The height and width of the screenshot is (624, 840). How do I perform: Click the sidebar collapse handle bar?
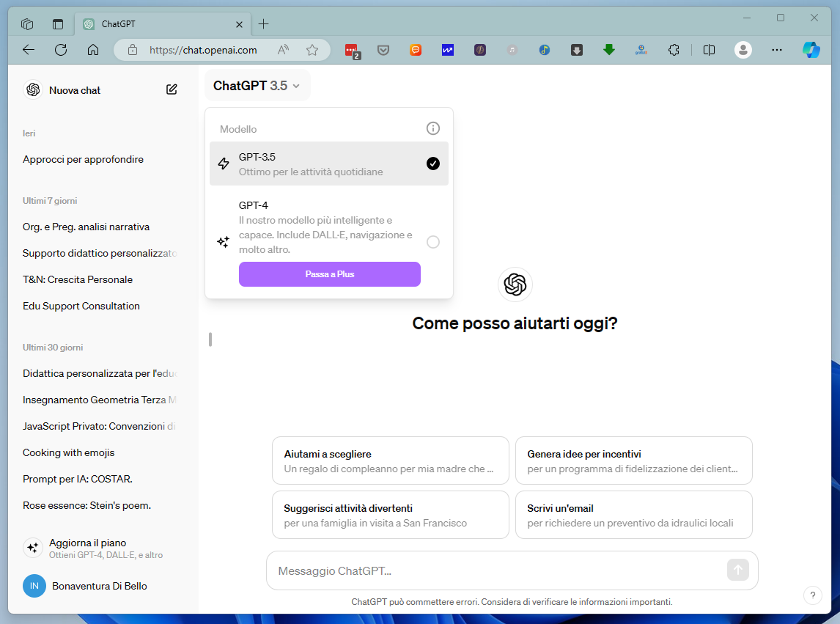pyautogui.click(x=210, y=339)
